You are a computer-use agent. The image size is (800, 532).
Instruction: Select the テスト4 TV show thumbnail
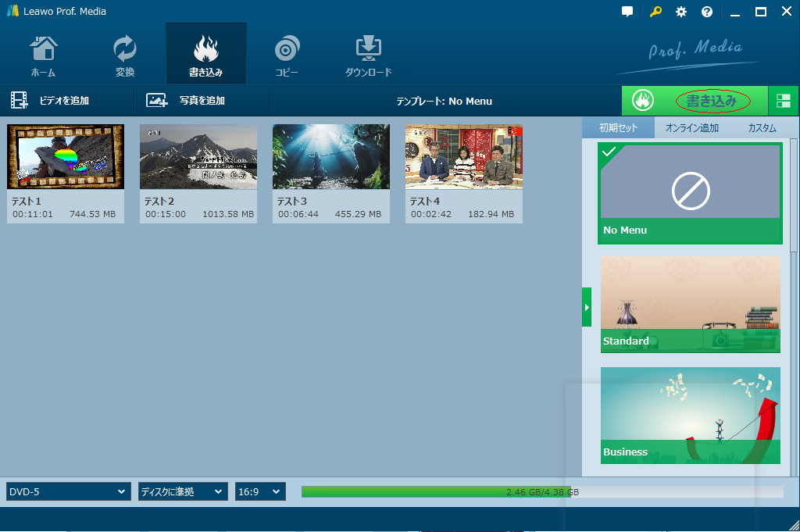[x=464, y=156]
